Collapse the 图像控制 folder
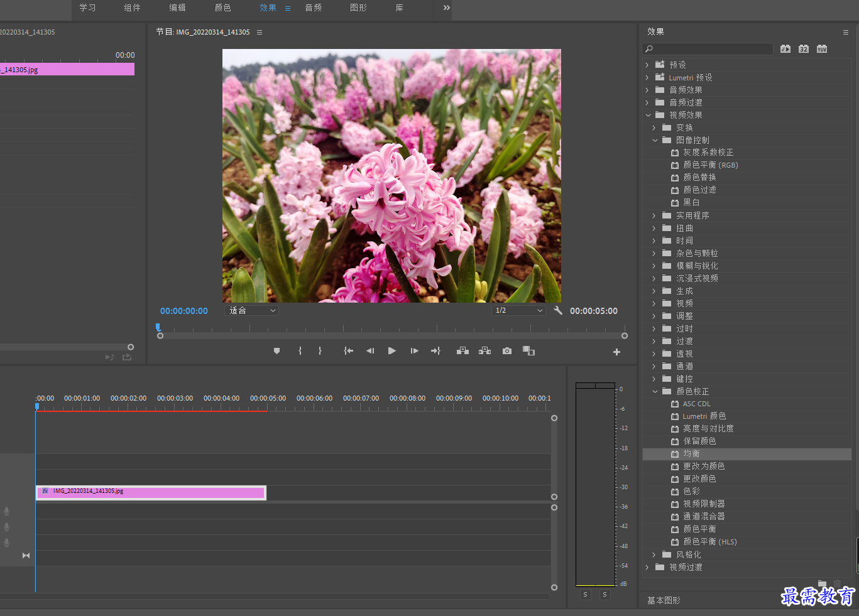Image resolution: width=859 pixels, height=616 pixels. [x=655, y=140]
